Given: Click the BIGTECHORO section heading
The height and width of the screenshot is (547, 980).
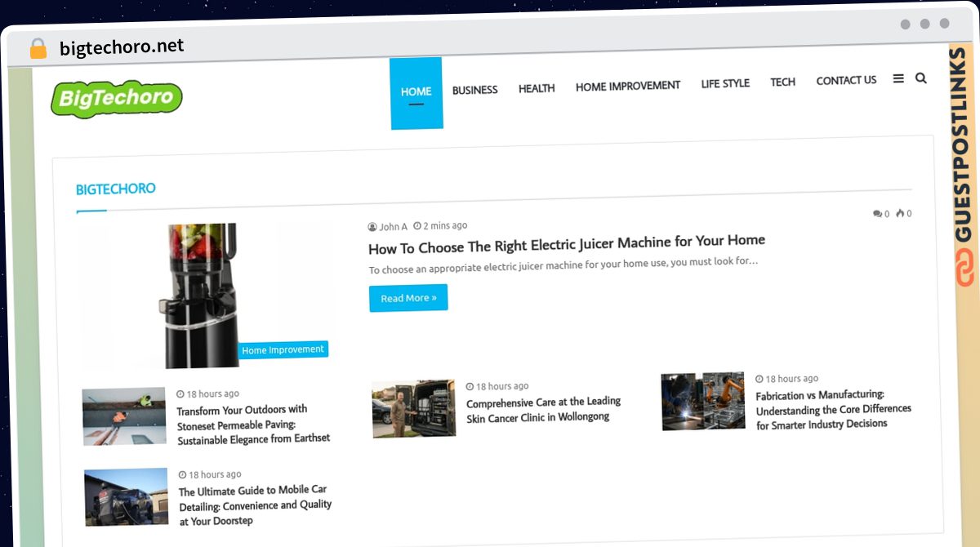Looking at the screenshot, I should 116,189.
